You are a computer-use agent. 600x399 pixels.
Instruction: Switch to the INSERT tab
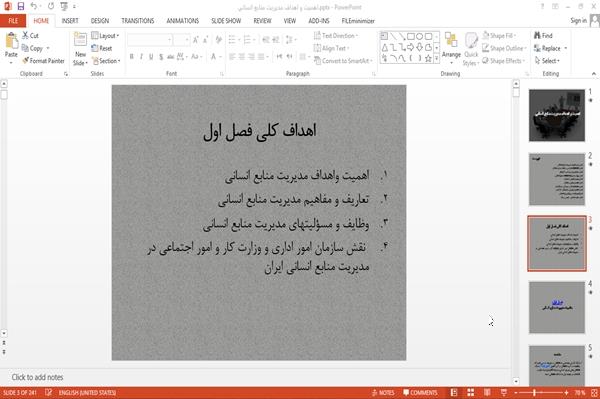[x=70, y=21]
